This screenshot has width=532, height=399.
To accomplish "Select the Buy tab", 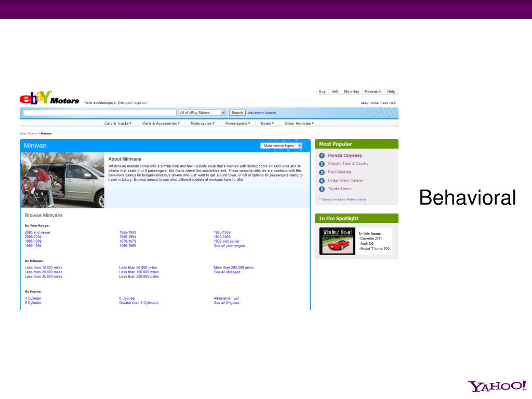I will click(x=322, y=91).
